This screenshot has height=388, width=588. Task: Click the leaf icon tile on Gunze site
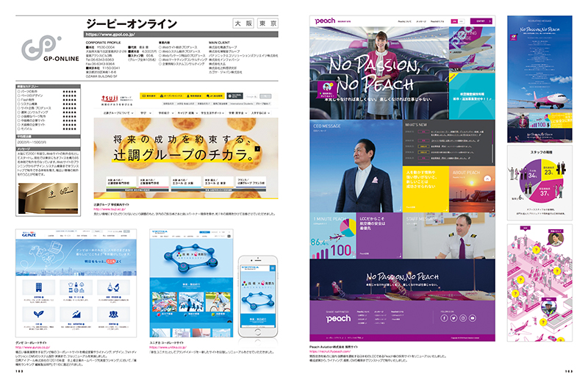[39, 315]
